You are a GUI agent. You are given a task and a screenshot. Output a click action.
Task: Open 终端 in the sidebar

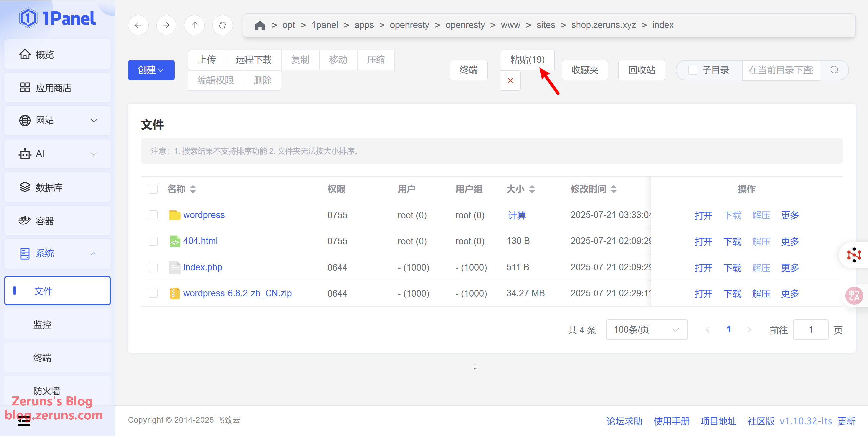coord(57,358)
